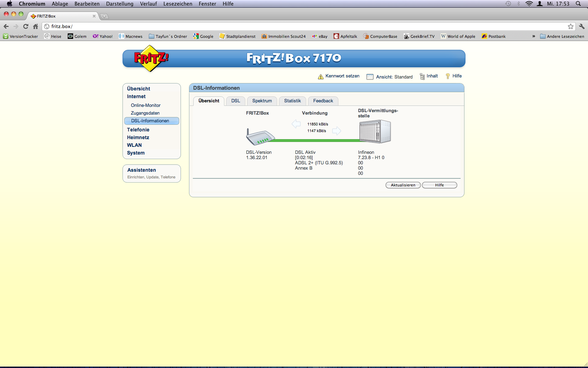The width and height of the screenshot is (588, 368).
Task: Open the Yahoo! bookmark
Action: tap(103, 36)
